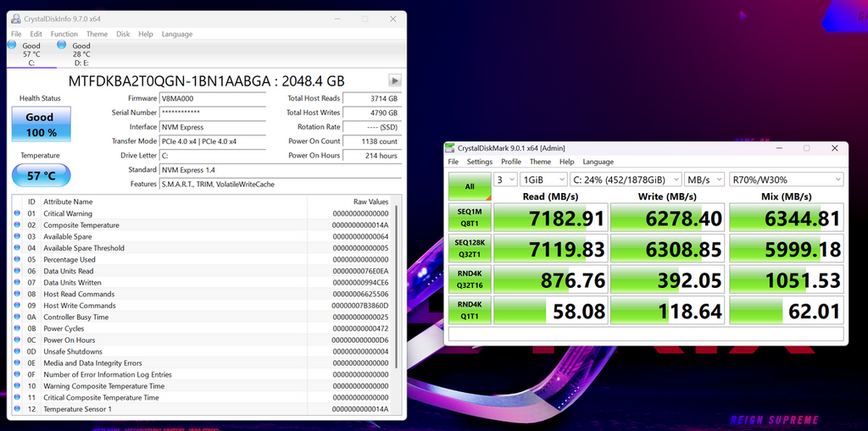The image size is (868, 431).
Task: Click the RND4K Q1T1 write result 118.64
Action: [668, 311]
